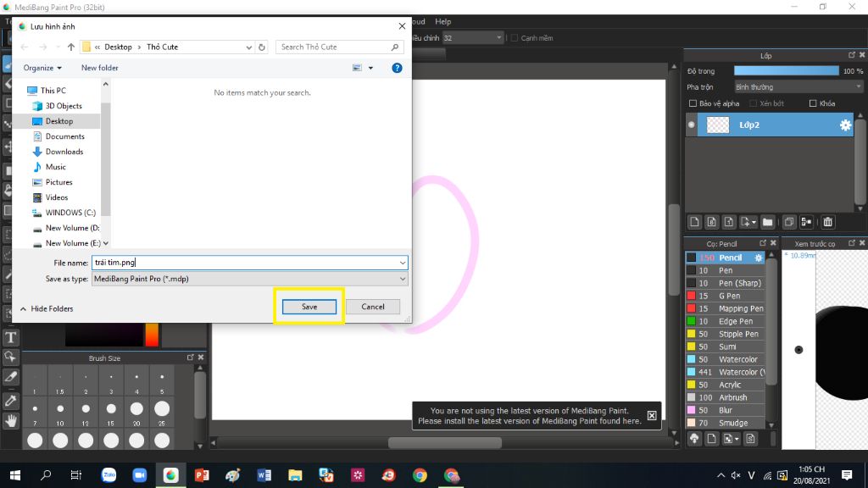The image size is (868, 488).
Task: Adjust the Độ trong opacity slider
Action: point(786,71)
